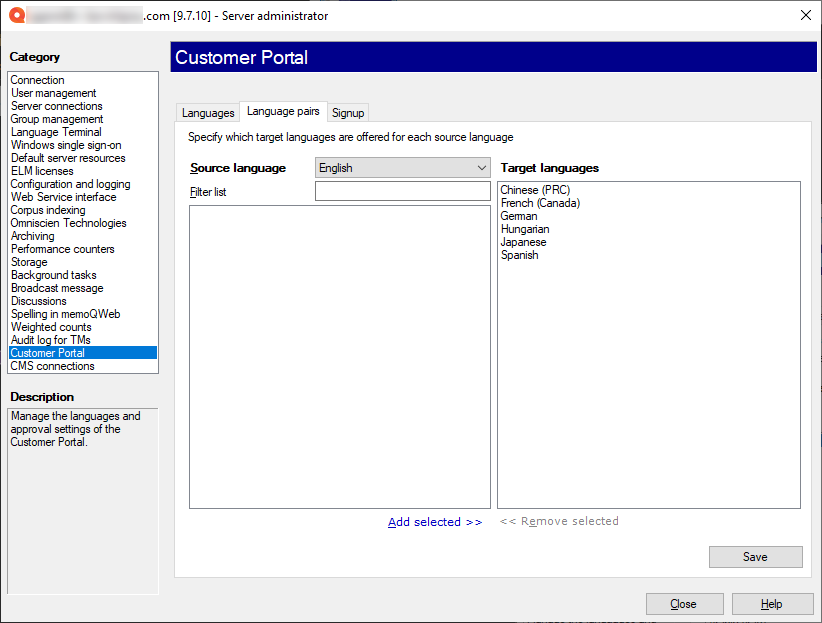822x623 pixels.
Task: Click the Filter list text field
Action: pos(402,191)
